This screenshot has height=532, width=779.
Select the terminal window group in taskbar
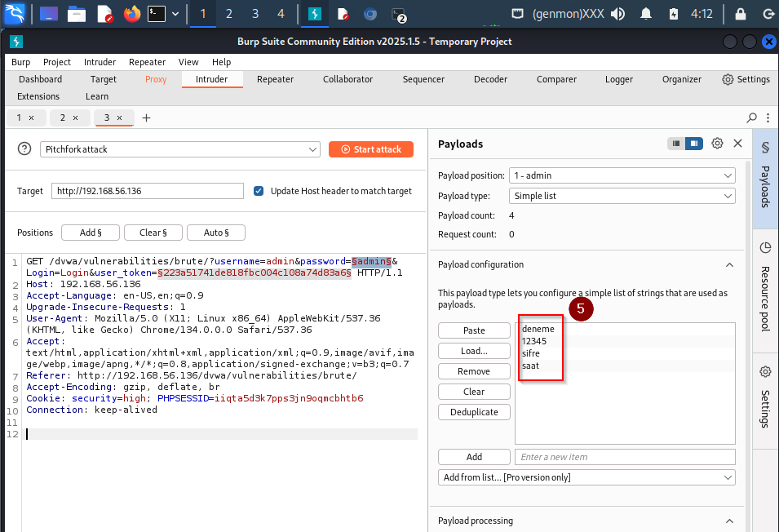click(x=399, y=15)
